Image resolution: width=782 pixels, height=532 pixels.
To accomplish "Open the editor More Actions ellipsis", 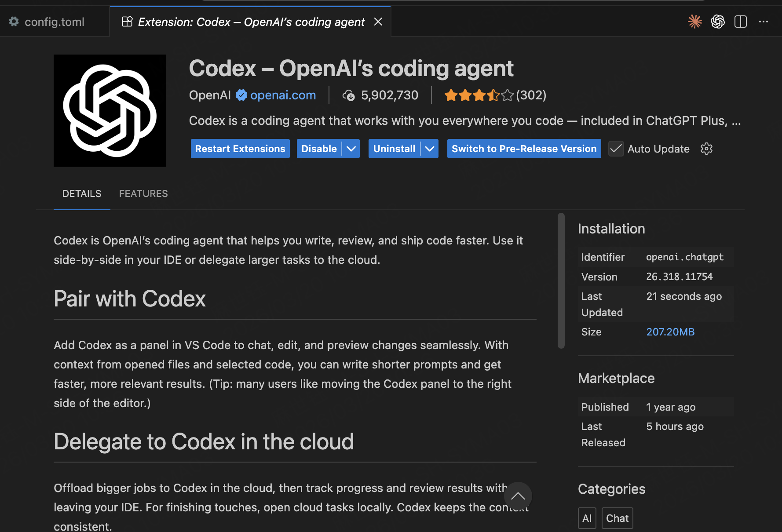I will [x=764, y=22].
